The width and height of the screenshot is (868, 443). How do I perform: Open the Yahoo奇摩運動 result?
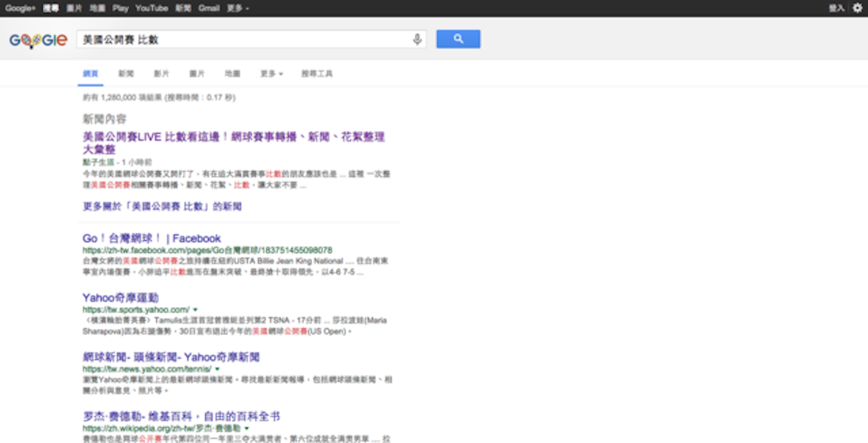pyautogui.click(x=120, y=298)
